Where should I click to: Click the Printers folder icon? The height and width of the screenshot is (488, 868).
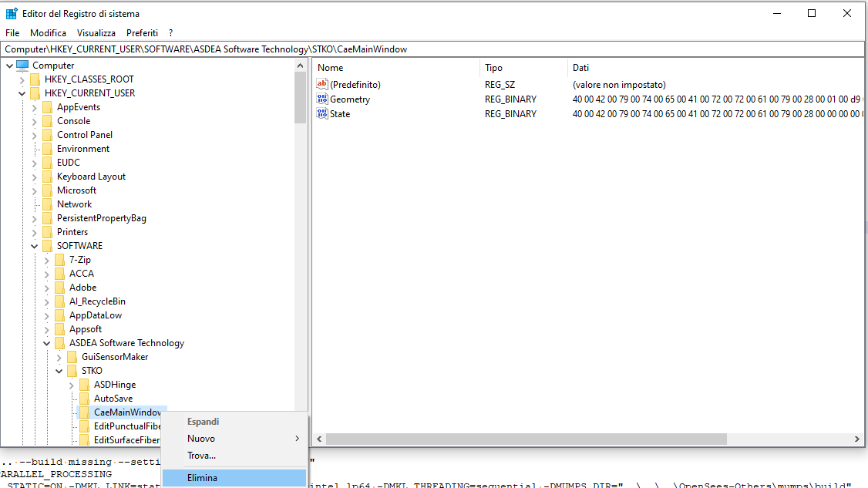[48, 231]
